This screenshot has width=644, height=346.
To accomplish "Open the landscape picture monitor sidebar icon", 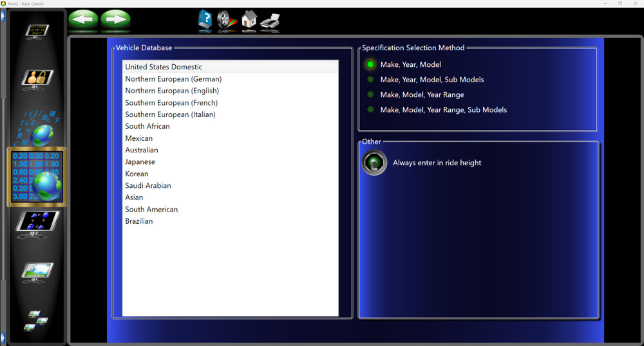I will 37,271.
